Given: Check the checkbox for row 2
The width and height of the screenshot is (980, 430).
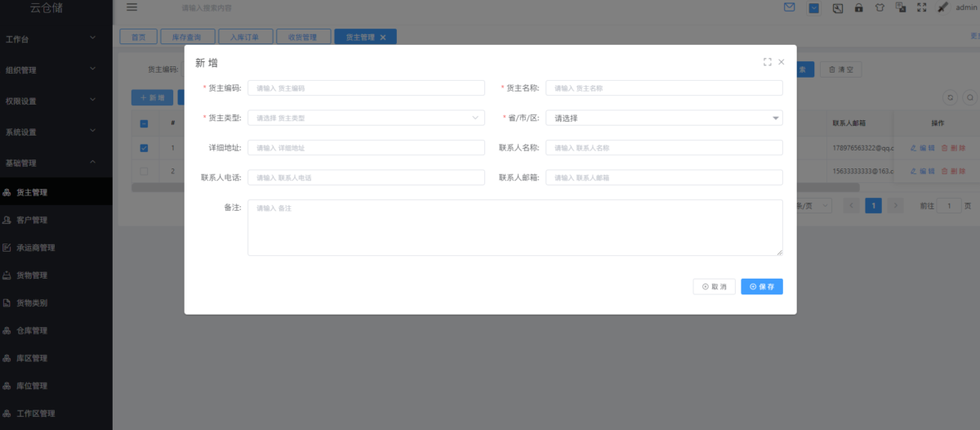Looking at the screenshot, I should pyautogui.click(x=144, y=171).
